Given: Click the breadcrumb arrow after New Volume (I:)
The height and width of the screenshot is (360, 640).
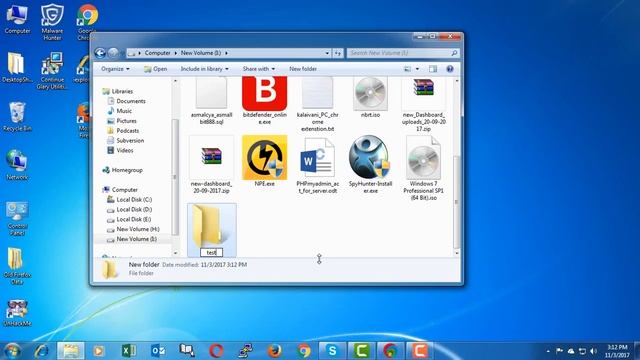Looking at the screenshot, I should [226, 53].
